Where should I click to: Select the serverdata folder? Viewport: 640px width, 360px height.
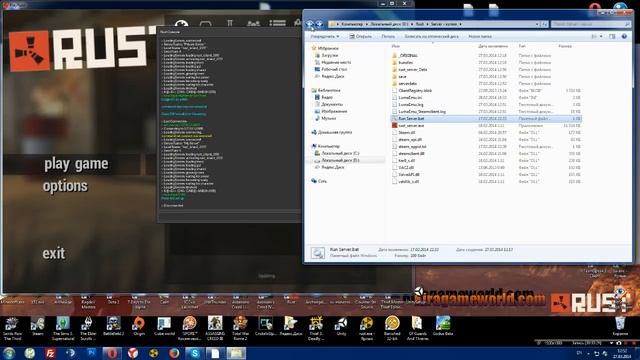pyautogui.click(x=407, y=83)
